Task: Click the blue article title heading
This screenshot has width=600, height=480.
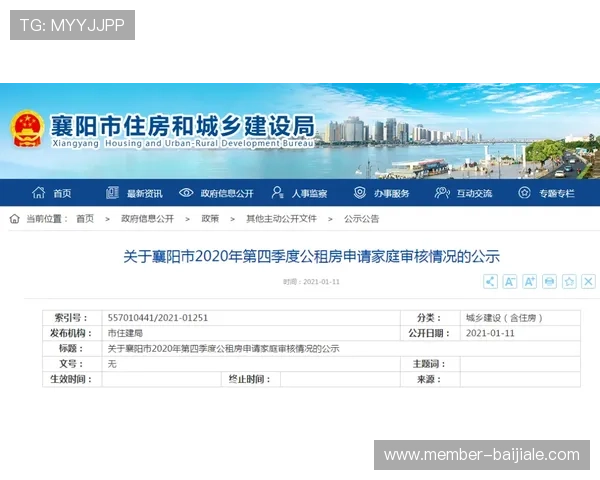Action: [x=311, y=256]
